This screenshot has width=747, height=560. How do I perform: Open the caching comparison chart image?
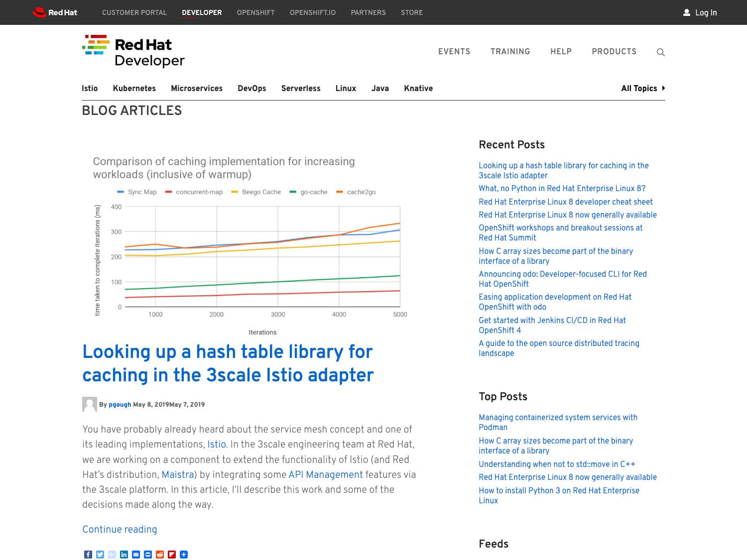(x=250, y=244)
